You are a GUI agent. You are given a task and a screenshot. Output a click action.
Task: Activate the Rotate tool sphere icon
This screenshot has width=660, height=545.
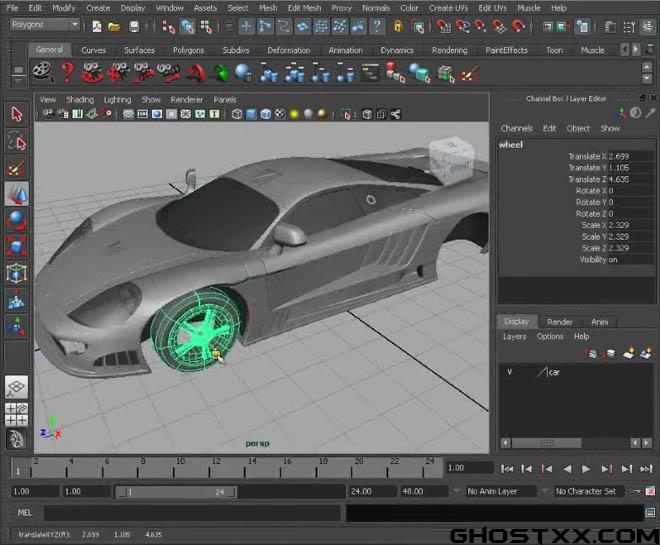click(x=16, y=220)
